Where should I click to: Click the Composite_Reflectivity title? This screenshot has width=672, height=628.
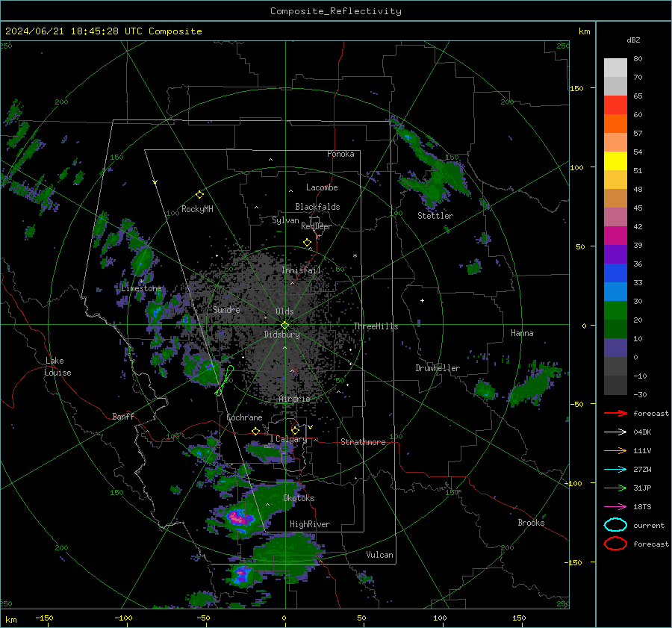(x=336, y=11)
